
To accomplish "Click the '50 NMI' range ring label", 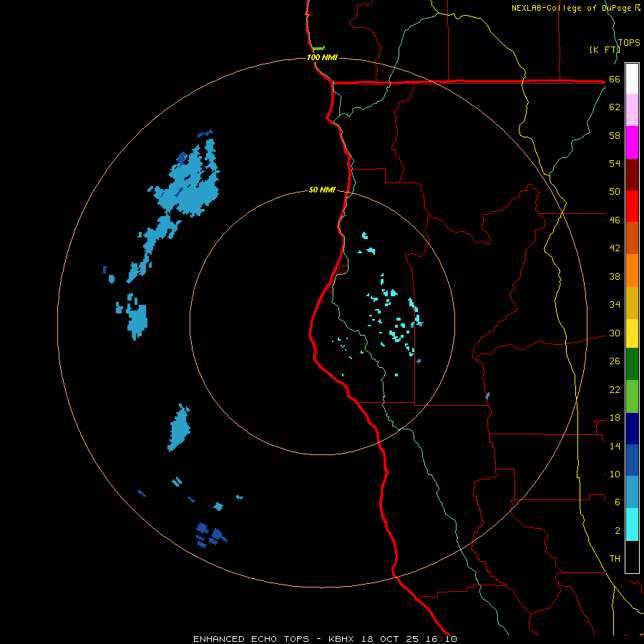I will tap(322, 190).
